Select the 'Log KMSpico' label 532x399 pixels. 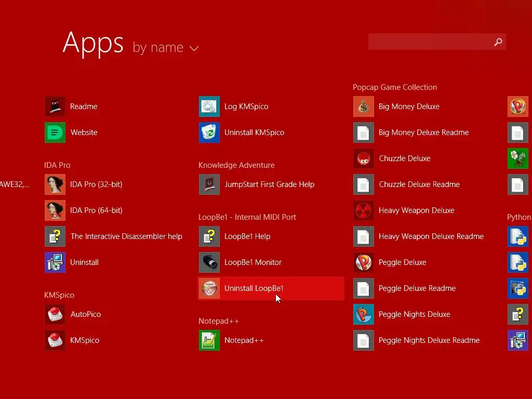click(246, 107)
